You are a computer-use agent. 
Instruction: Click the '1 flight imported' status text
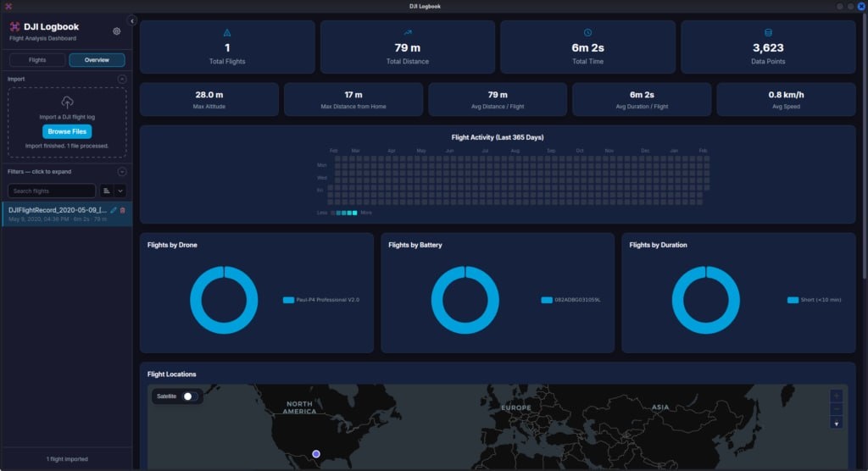click(67, 459)
